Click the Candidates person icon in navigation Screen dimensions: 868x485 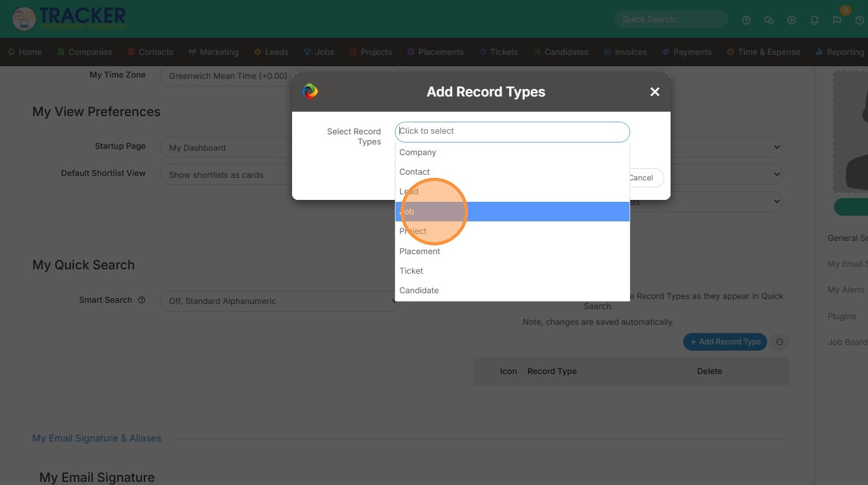pos(537,52)
